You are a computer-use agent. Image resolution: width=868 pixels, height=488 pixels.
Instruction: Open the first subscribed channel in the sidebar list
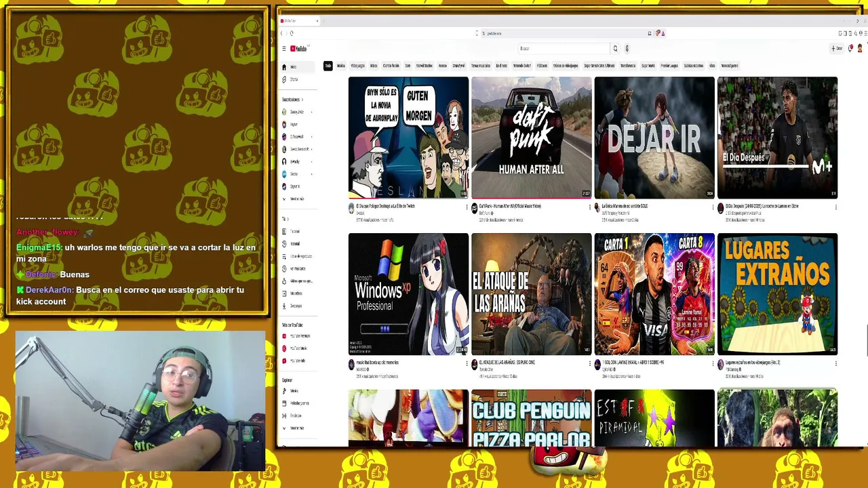296,112
